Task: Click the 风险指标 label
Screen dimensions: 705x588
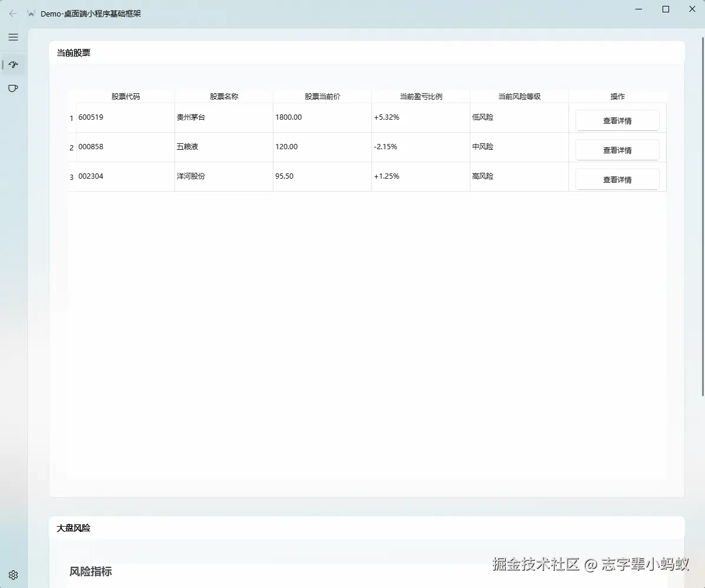Action: [x=90, y=571]
